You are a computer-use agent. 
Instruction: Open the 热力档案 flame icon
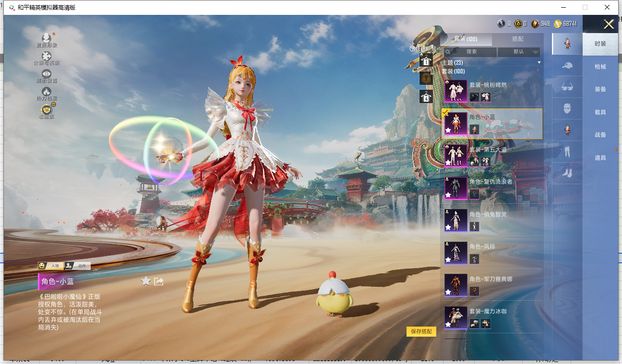click(x=47, y=92)
